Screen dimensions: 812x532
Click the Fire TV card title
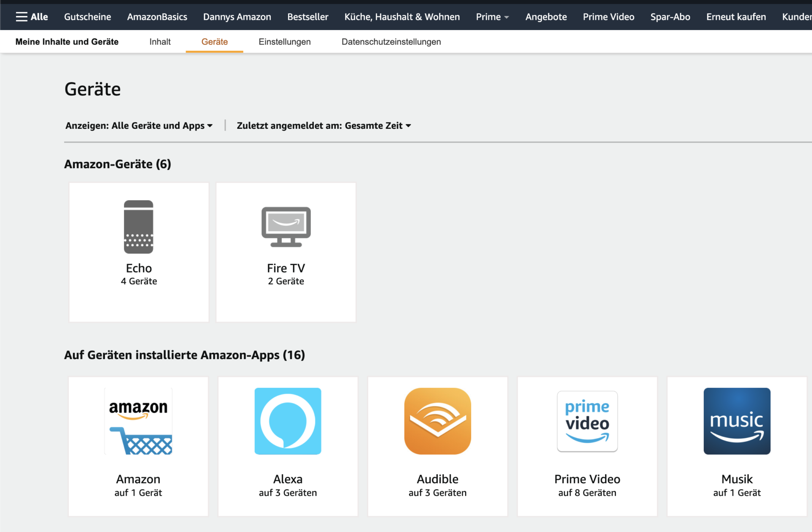[286, 268]
